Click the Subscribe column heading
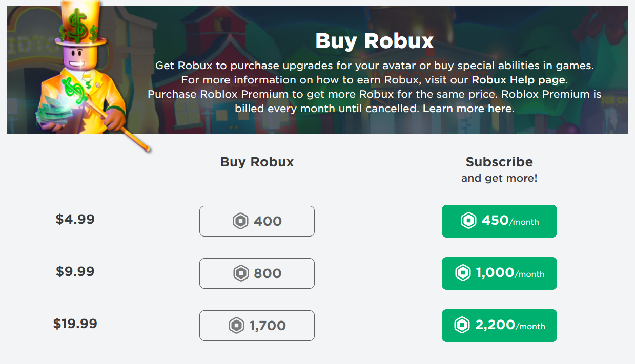 (x=499, y=162)
